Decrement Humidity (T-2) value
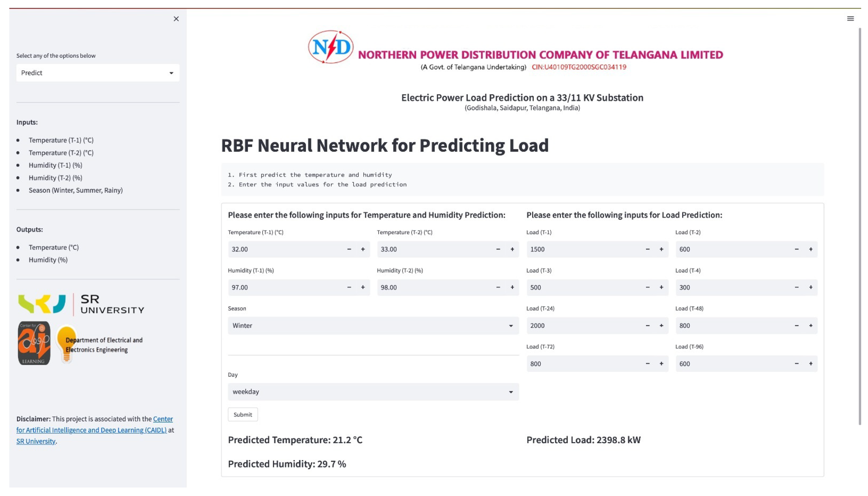Viewport: 868px width, 496px height. [x=498, y=288]
